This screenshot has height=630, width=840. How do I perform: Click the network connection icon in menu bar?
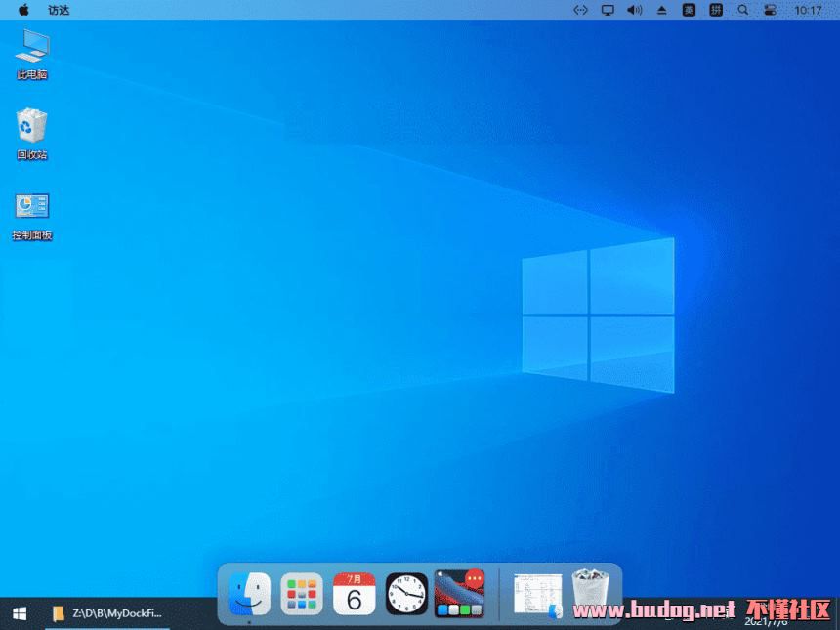(x=581, y=10)
